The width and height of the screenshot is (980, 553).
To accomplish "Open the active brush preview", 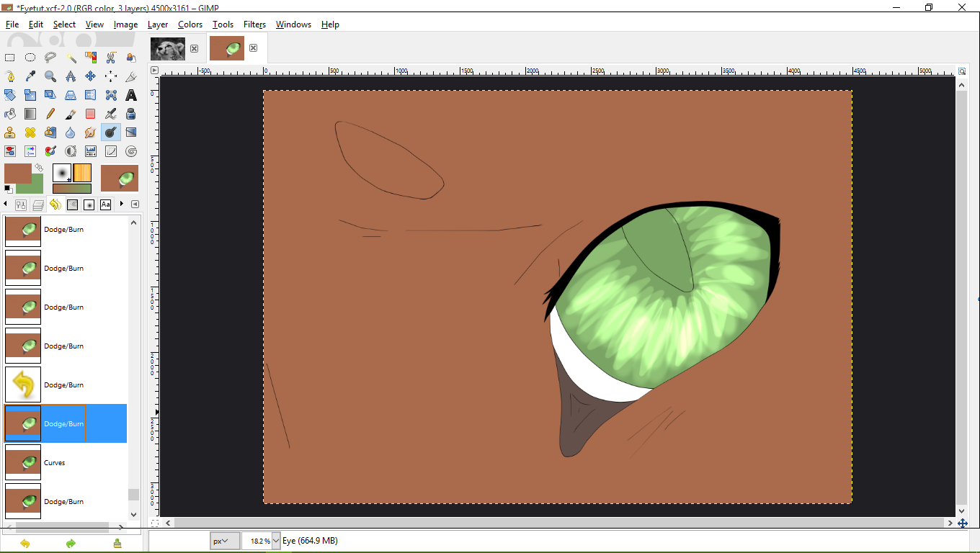I will coord(62,173).
